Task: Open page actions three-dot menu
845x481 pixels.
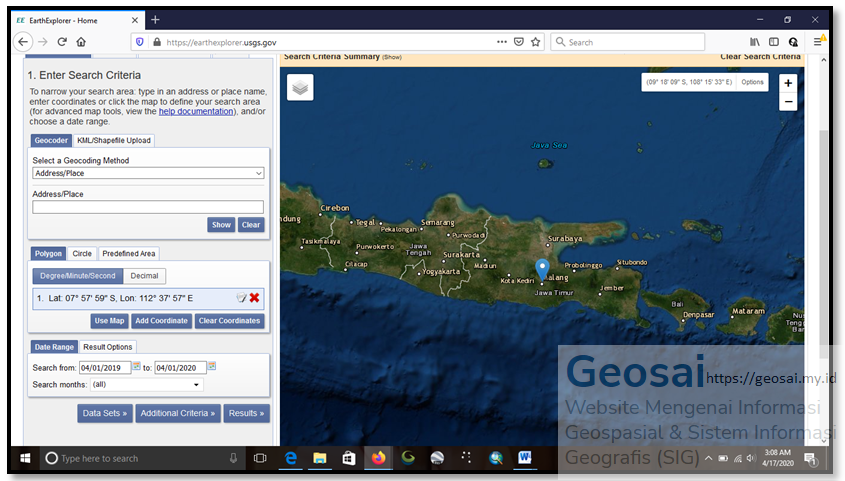Action: pos(502,42)
